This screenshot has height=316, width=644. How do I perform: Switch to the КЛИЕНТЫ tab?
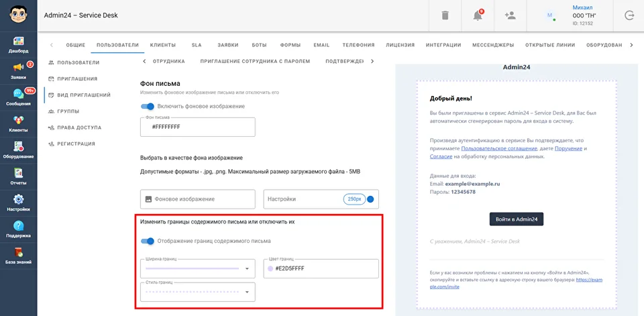tap(163, 45)
